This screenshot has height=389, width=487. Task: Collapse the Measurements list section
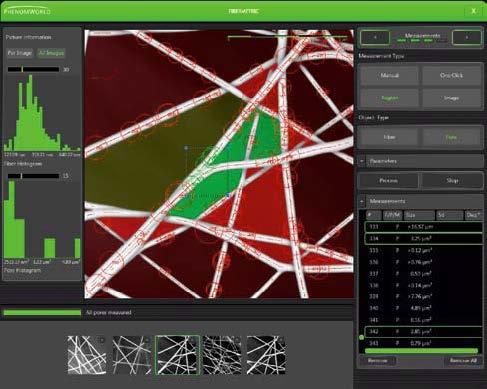[x=362, y=201]
